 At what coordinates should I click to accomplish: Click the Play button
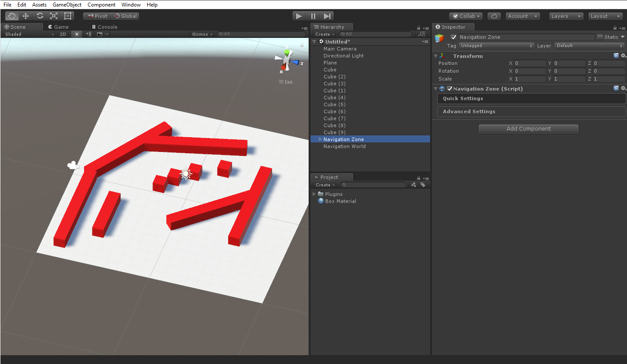(x=299, y=16)
